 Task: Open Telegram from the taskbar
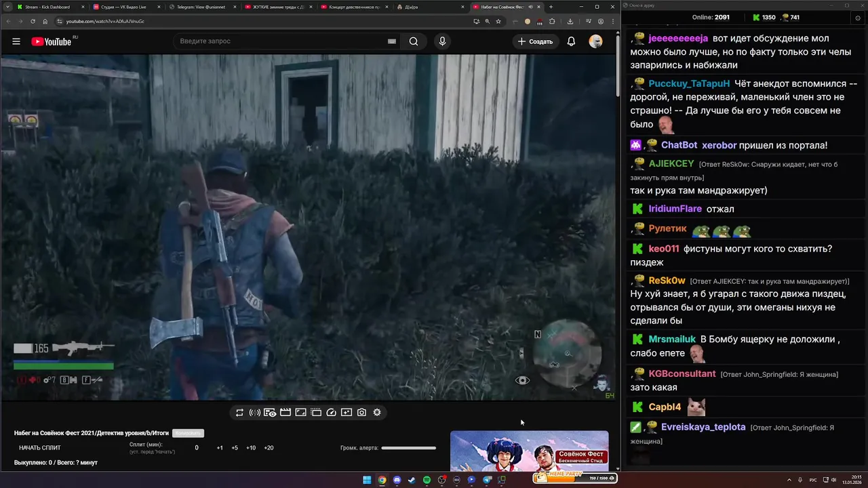pyautogui.click(x=486, y=480)
